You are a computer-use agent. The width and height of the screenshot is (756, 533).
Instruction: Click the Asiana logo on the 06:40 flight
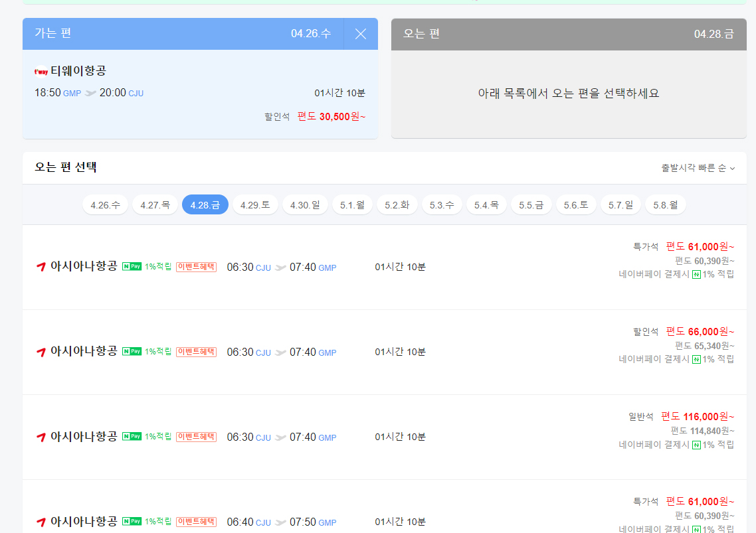click(x=41, y=522)
